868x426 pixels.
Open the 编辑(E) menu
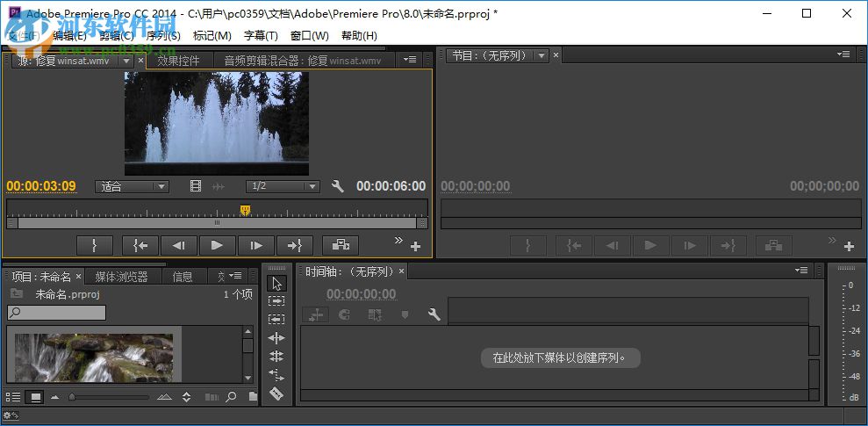pos(69,36)
